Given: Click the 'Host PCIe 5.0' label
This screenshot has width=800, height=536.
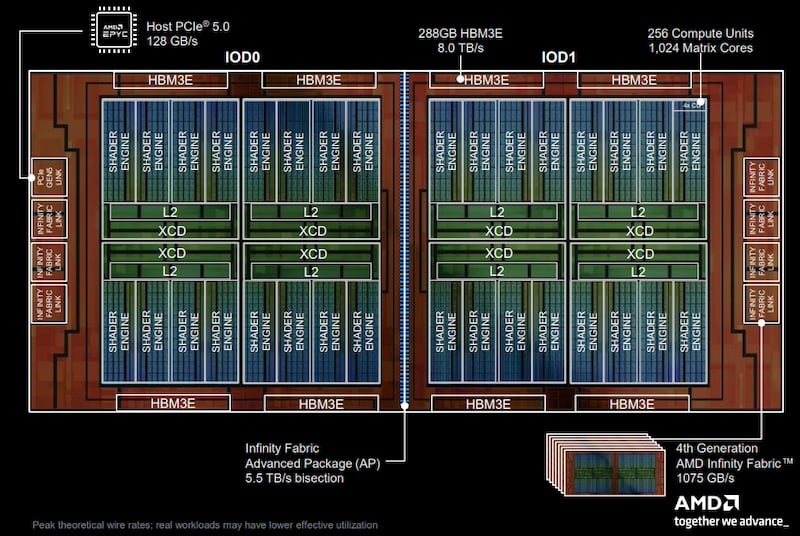Looking at the screenshot, I should tap(188, 27).
